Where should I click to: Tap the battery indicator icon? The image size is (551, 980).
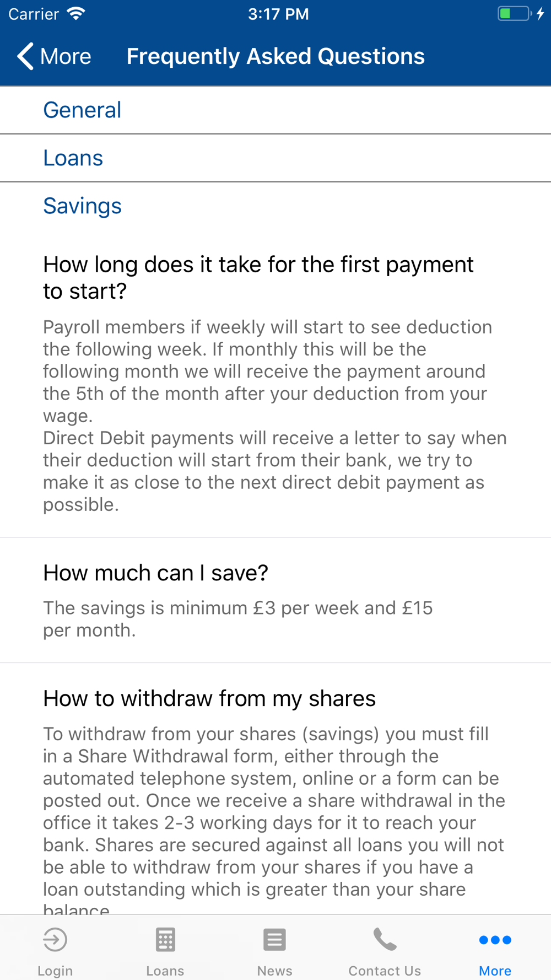(514, 14)
